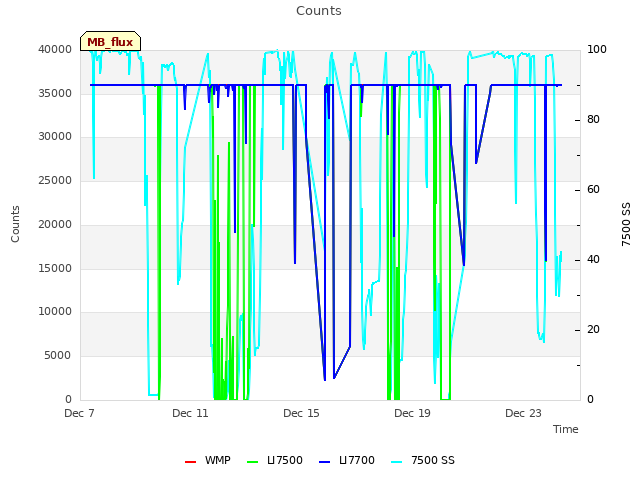Click the 35000 left axis value
Viewport: 640px width, 480px height.
(x=55, y=93)
